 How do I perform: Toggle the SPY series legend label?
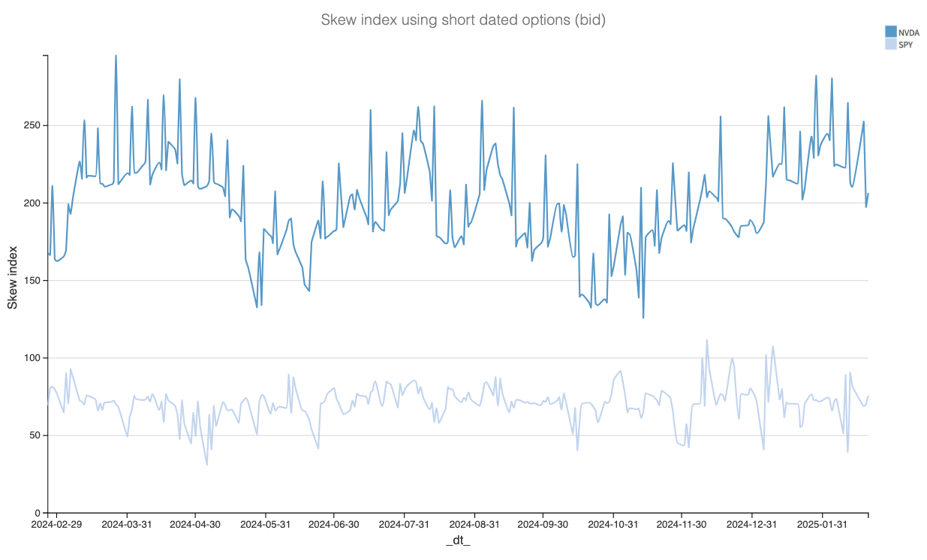coord(906,45)
